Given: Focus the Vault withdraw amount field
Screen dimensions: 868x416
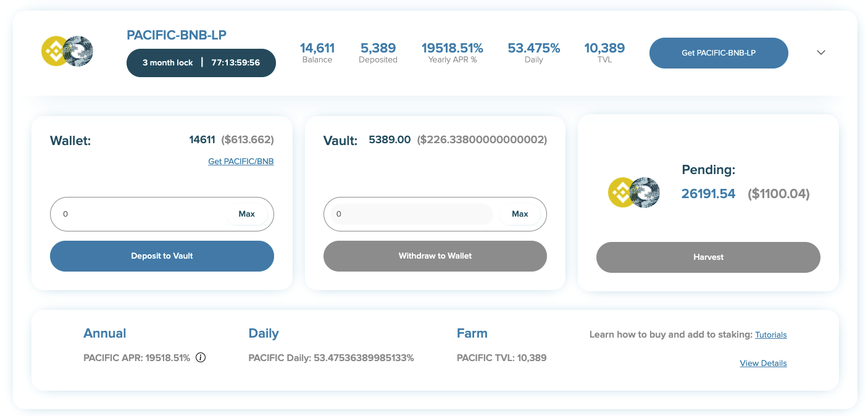Looking at the screenshot, I should pos(412,214).
